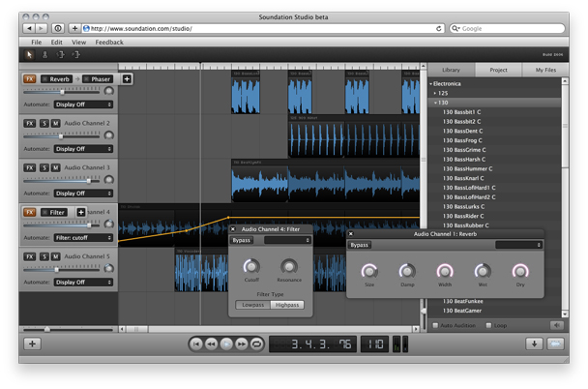
Task: Mute Audio Channel 3 with the M button
Action: [x=55, y=167]
